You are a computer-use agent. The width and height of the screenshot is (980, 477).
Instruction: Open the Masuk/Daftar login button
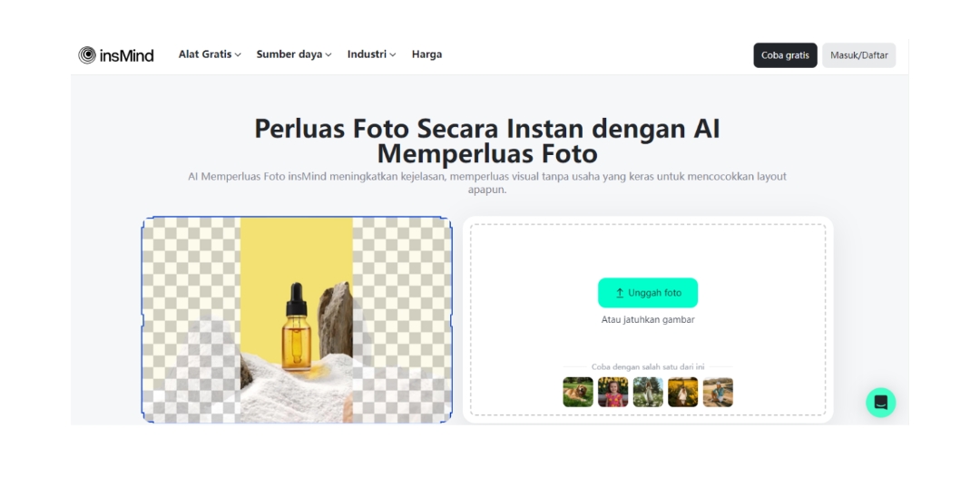click(858, 55)
